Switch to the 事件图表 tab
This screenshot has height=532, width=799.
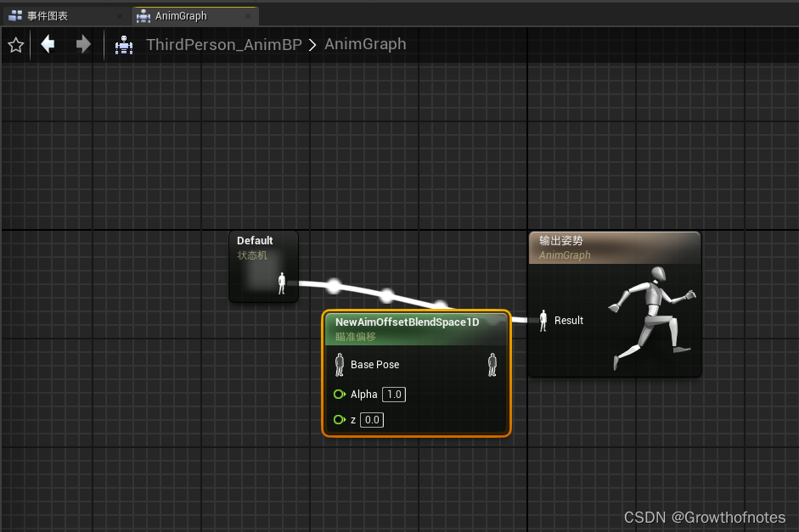51,15
